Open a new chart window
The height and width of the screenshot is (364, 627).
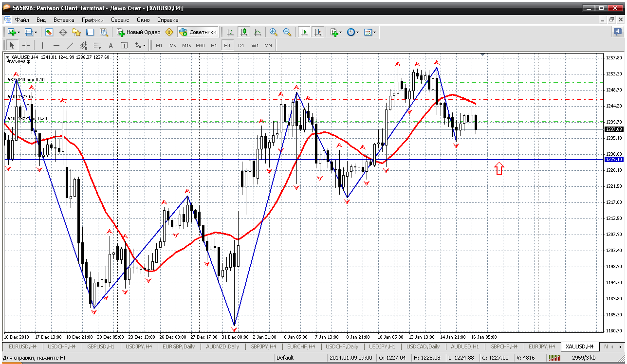point(12,32)
